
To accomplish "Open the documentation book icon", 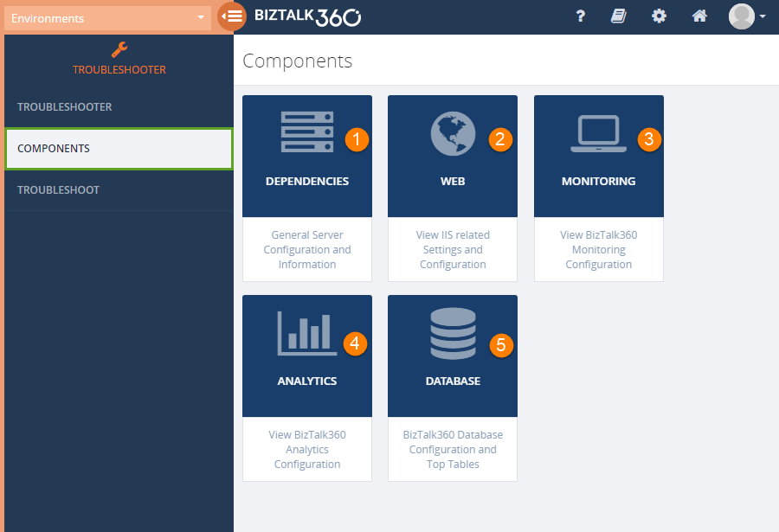I will (619, 16).
